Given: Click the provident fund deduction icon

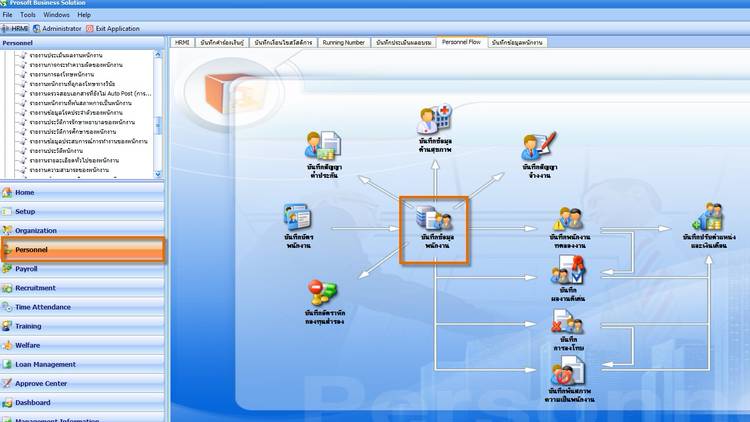Looking at the screenshot, I should (x=322, y=293).
